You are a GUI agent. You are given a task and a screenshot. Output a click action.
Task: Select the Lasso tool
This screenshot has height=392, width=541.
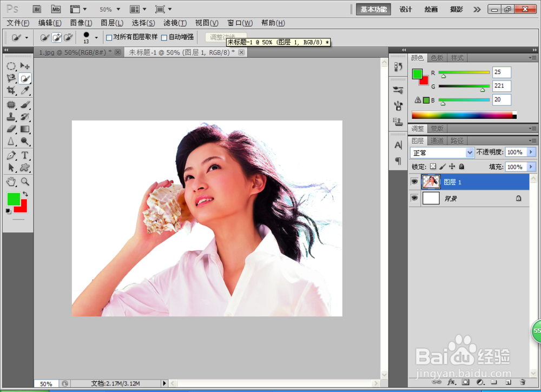[11, 78]
